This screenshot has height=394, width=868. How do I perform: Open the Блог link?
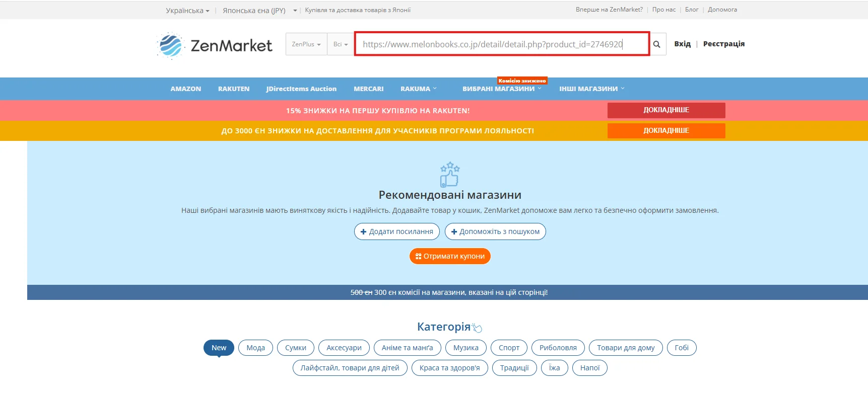tap(692, 10)
